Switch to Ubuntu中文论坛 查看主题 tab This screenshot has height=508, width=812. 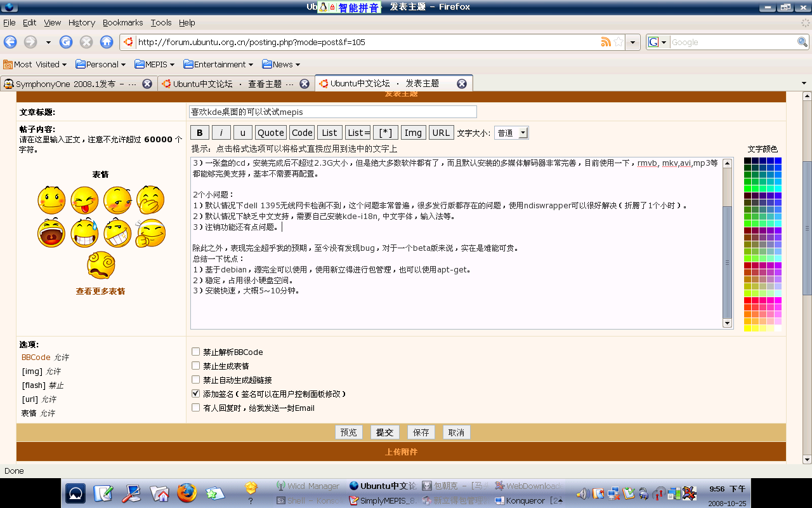click(235, 84)
